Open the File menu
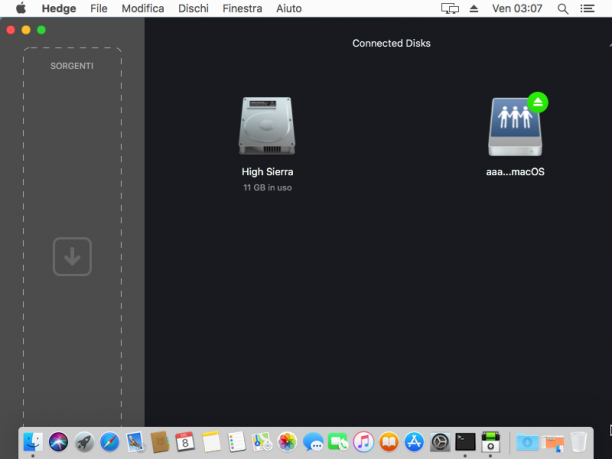The width and height of the screenshot is (612, 459). tap(98, 8)
